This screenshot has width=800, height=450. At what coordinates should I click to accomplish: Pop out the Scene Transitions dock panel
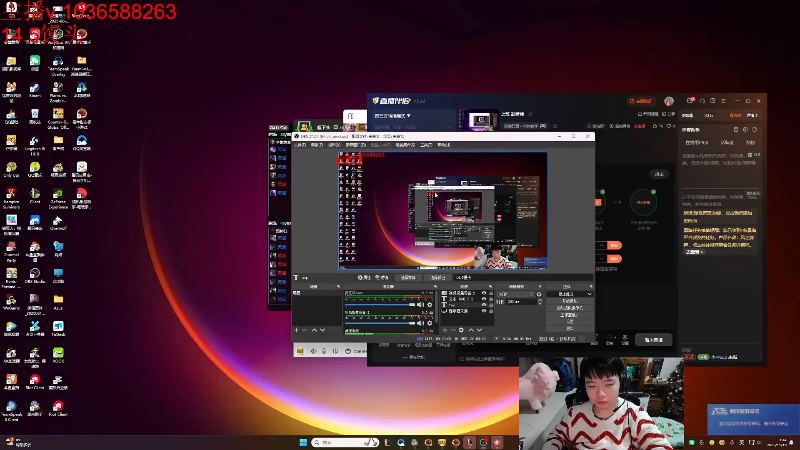coord(540,286)
